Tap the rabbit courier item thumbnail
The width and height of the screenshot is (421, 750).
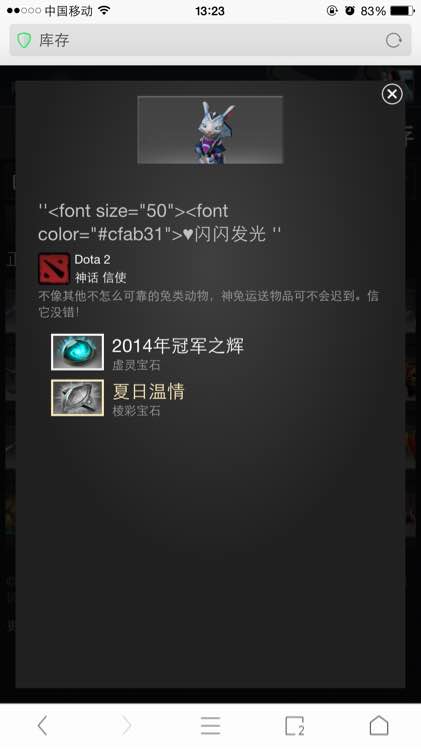[210, 130]
